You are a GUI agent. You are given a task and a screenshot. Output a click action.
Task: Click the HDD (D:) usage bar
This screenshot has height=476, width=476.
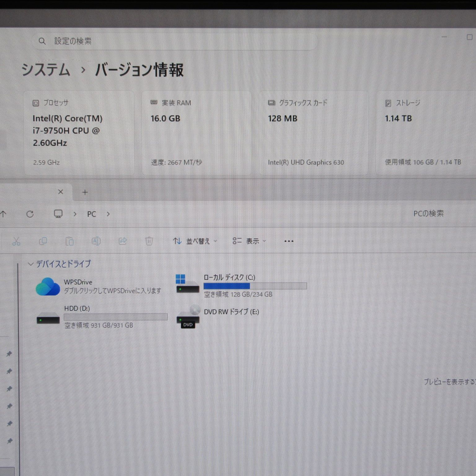click(x=116, y=317)
